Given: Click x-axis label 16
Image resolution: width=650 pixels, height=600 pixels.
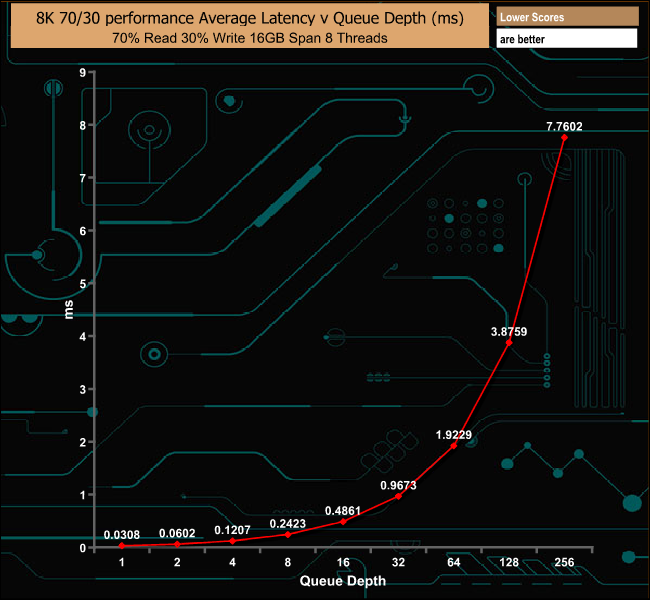Looking at the screenshot, I should pos(343,562).
